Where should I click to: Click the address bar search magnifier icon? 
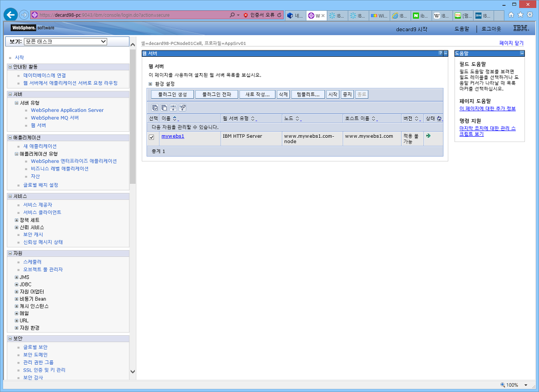coord(233,15)
